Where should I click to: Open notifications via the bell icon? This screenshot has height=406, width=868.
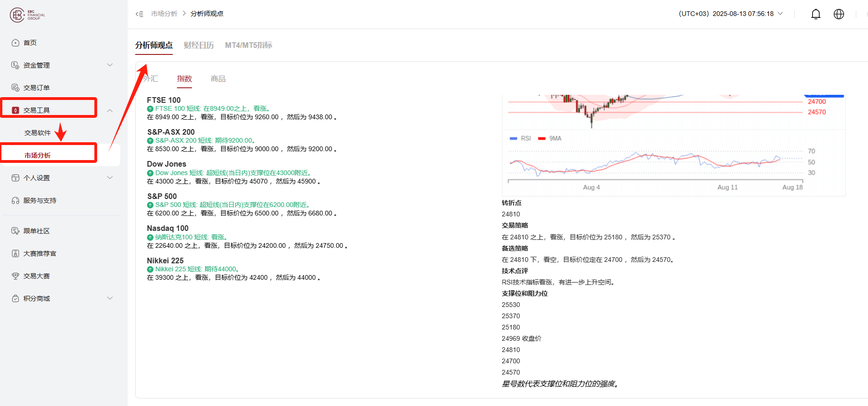coord(816,14)
